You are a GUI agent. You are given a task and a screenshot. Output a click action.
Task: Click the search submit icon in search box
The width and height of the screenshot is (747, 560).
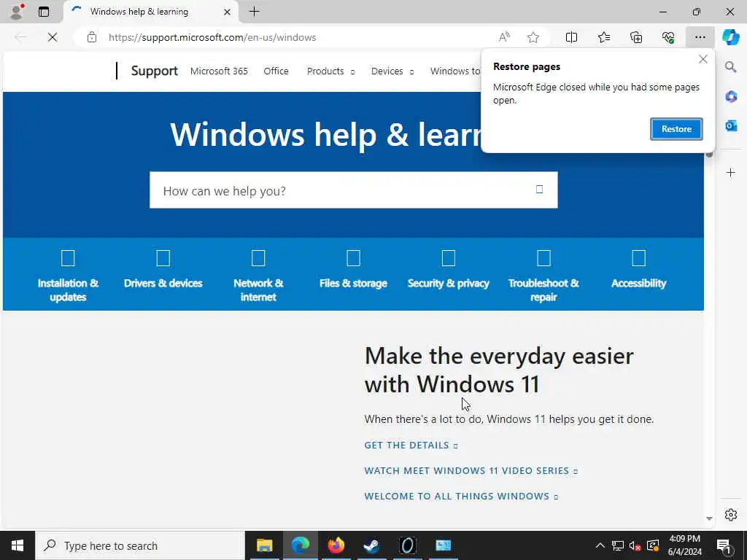(x=539, y=190)
